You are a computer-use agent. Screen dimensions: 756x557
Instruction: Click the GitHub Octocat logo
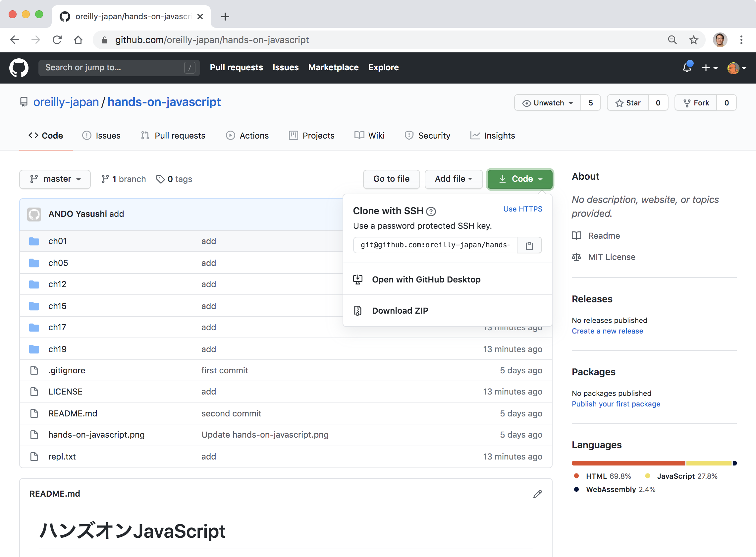[19, 68]
